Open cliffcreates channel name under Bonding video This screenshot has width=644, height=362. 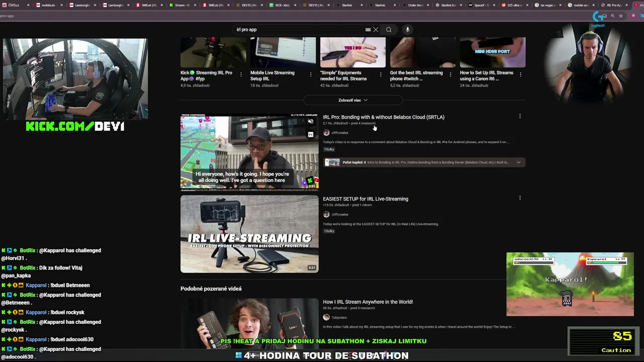tap(340, 133)
